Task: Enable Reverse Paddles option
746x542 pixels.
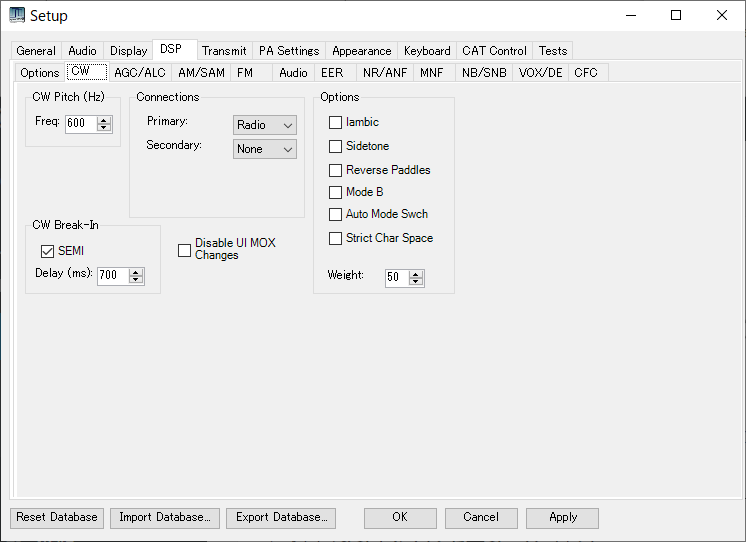Action: [336, 170]
